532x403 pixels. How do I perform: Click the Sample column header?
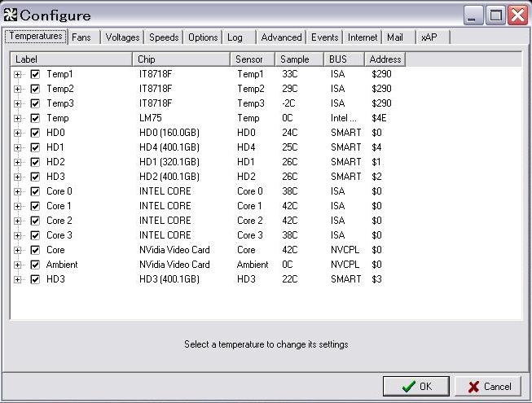[300, 59]
